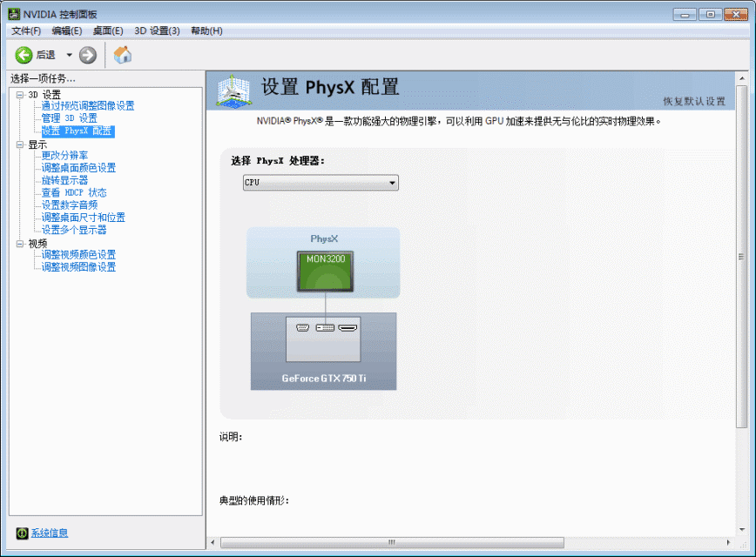
Task: Click the HDMI port icon
Action: [x=348, y=328]
